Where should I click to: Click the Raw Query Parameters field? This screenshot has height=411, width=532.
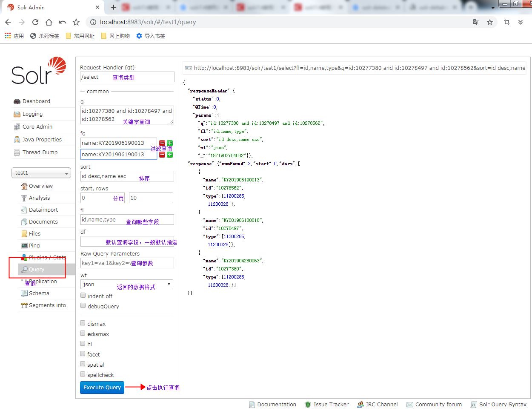(x=127, y=263)
